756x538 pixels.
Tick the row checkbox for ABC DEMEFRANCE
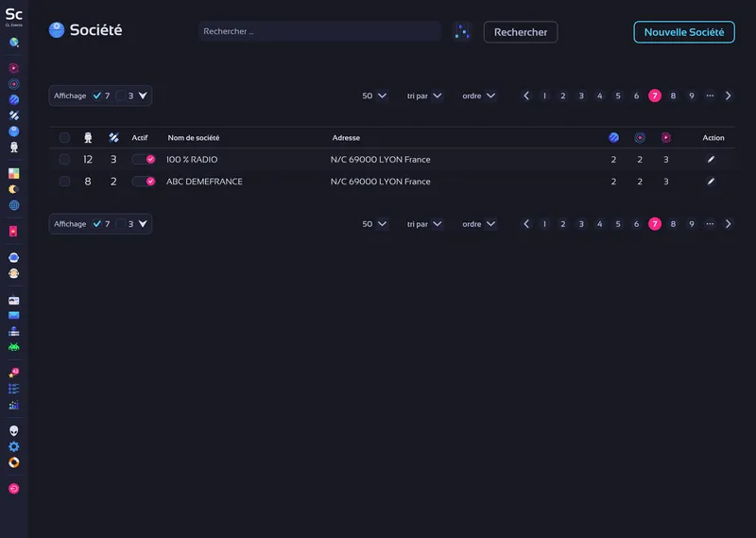coord(64,182)
